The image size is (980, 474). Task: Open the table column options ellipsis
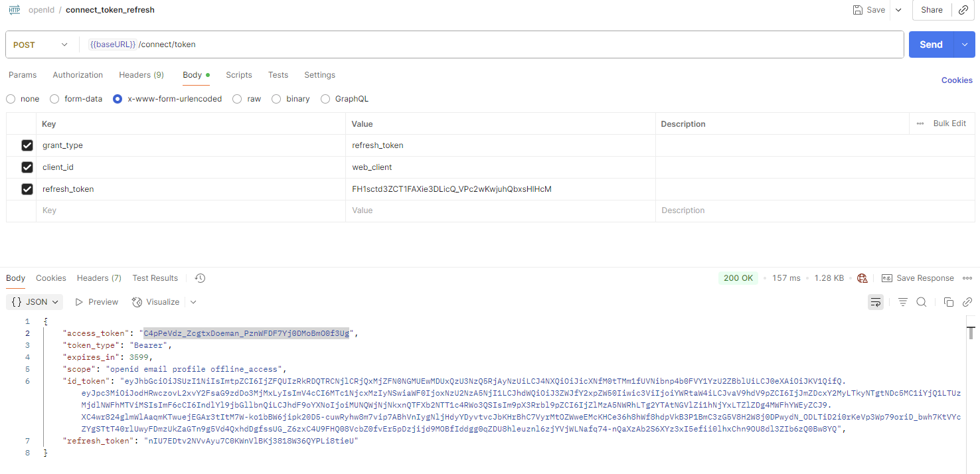click(x=920, y=123)
